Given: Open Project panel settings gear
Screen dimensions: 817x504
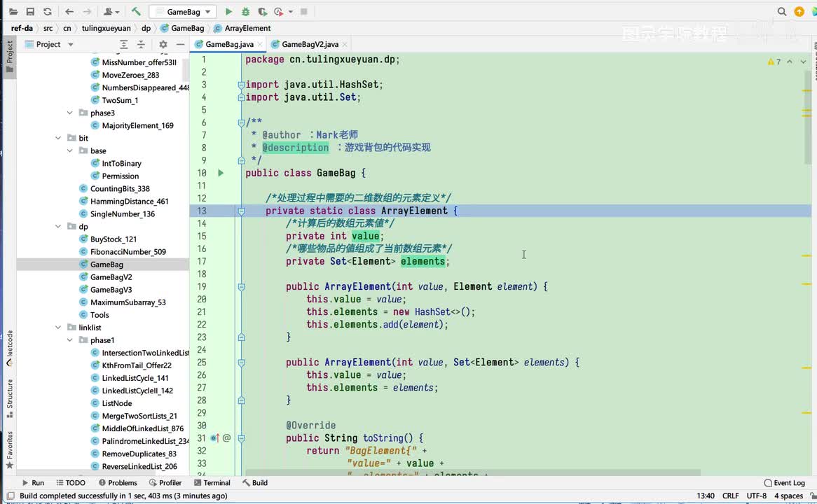Looking at the screenshot, I should click(x=163, y=44).
